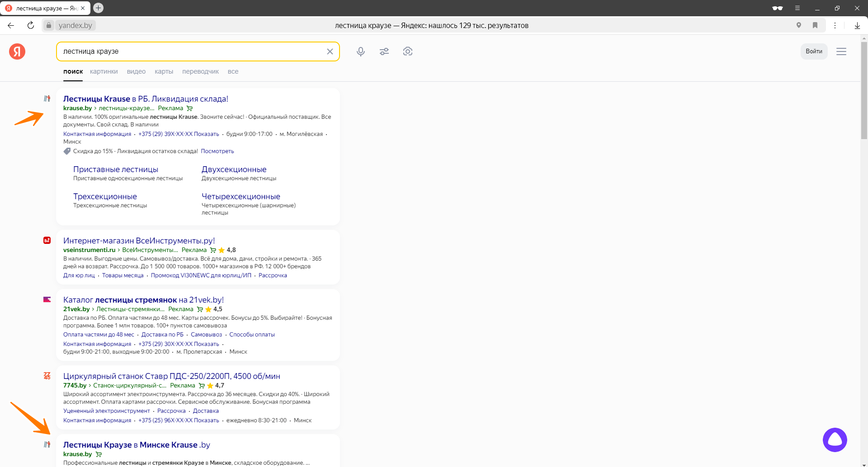Open Циркулярный станок Ставр result
868x467 pixels.
172,376
